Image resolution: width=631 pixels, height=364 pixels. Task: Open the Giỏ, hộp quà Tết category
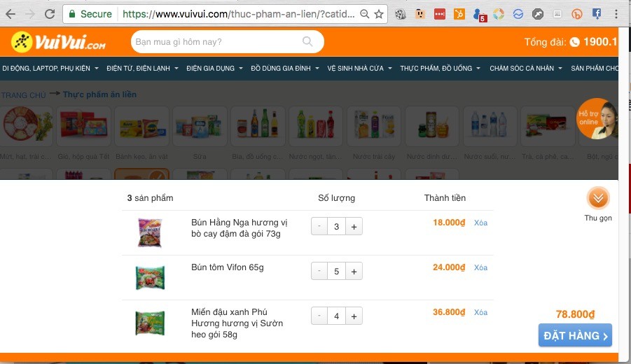84,126
